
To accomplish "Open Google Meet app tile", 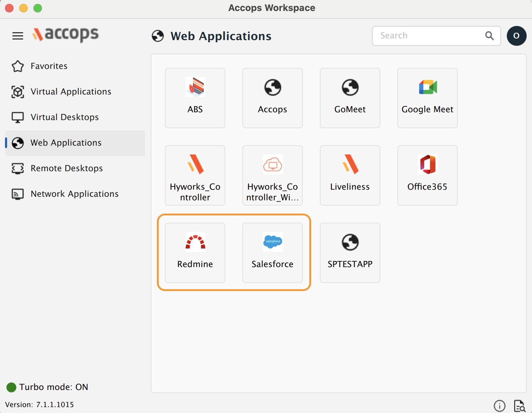I will tap(427, 98).
